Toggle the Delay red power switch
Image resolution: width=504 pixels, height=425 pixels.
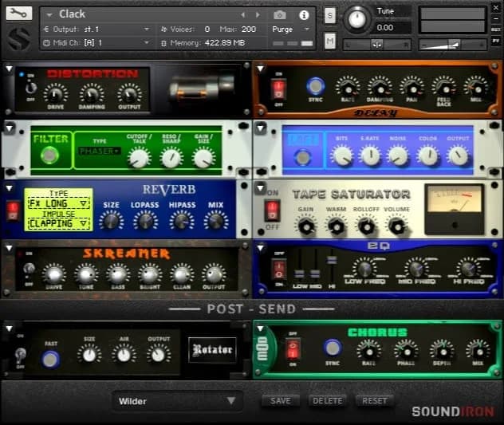tap(278, 89)
